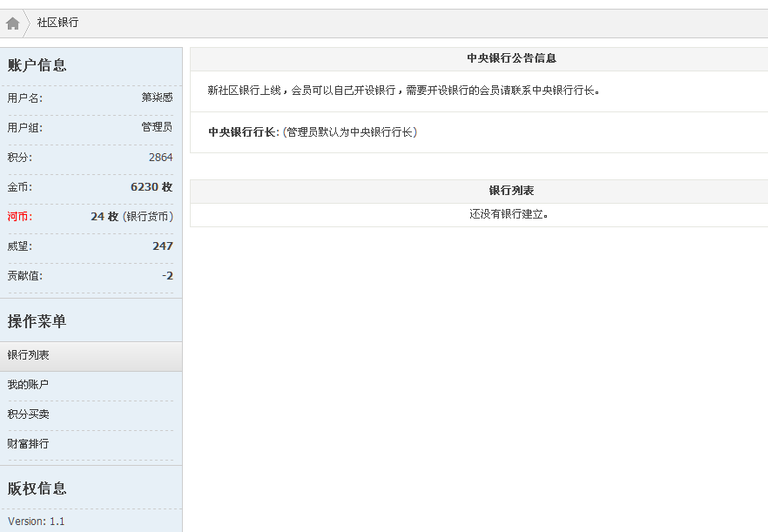The height and width of the screenshot is (532, 768).
Task: Click the 金币 amount 6230 枚
Action: point(152,186)
